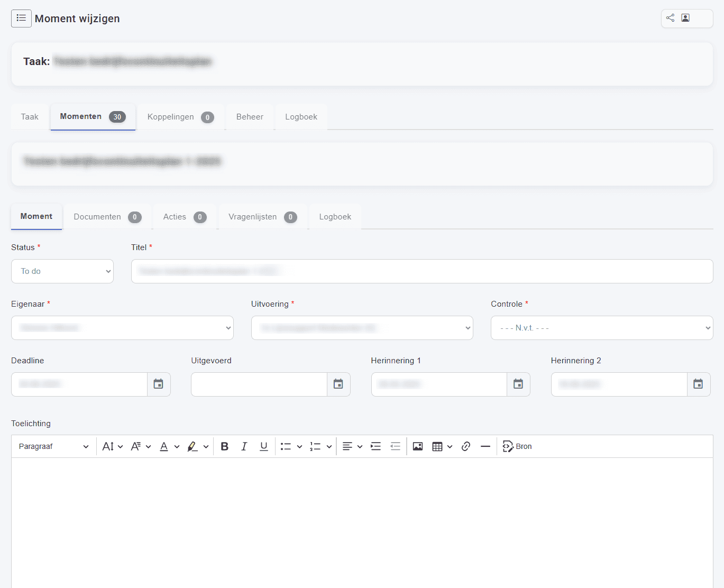Open the Vragenlijsten tab
The image size is (724, 588).
point(263,217)
